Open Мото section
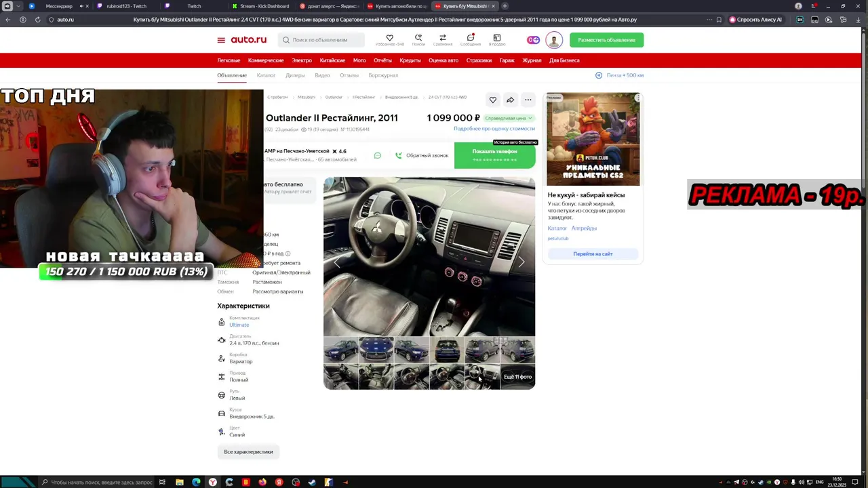Image resolution: width=868 pixels, height=488 pixels. click(x=359, y=60)
